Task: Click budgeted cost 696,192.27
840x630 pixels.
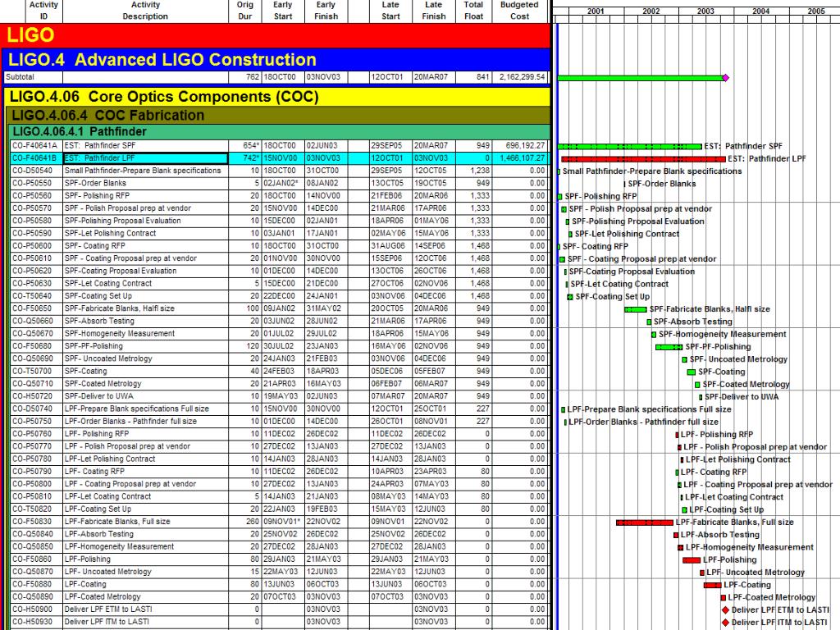Action: tap(525, 145)
